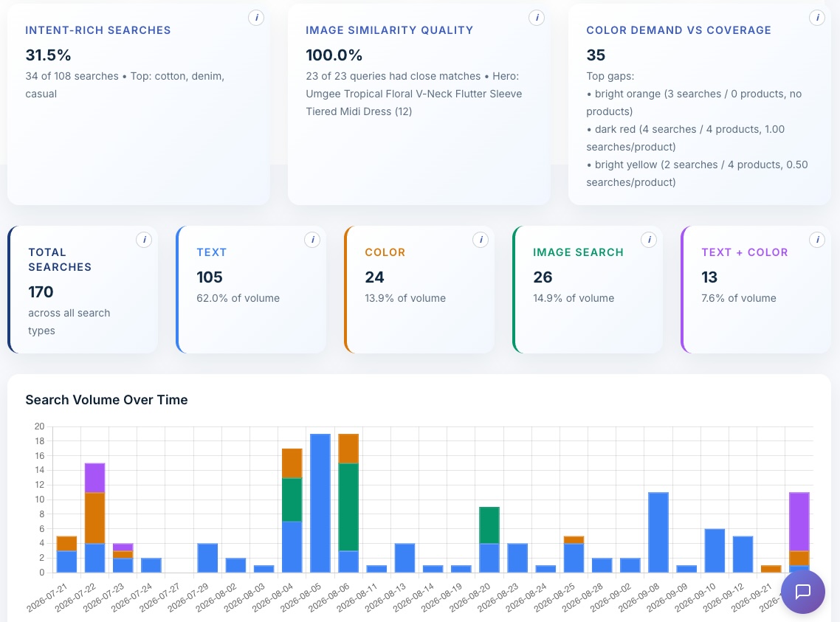Viewport: 840px width, 622px height.
Task: Show info tooltip for Text + Color card
Action: pyautogui.click(x=817, y=240)
